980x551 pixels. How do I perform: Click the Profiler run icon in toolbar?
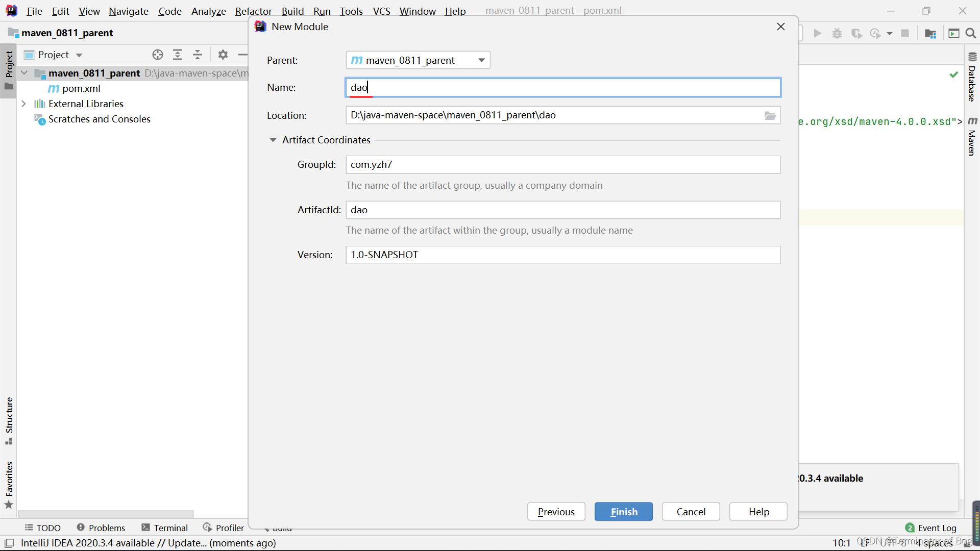tap(875, 33)
